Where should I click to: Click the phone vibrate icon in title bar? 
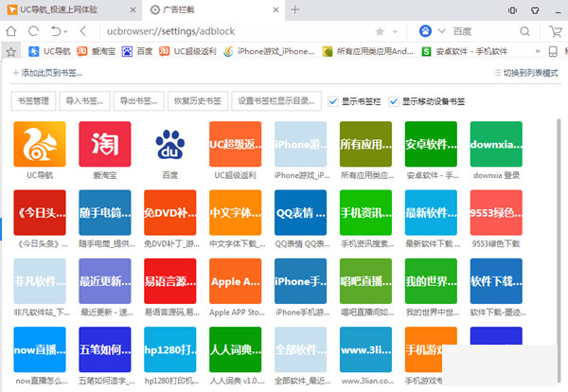(x=512, y=10)
